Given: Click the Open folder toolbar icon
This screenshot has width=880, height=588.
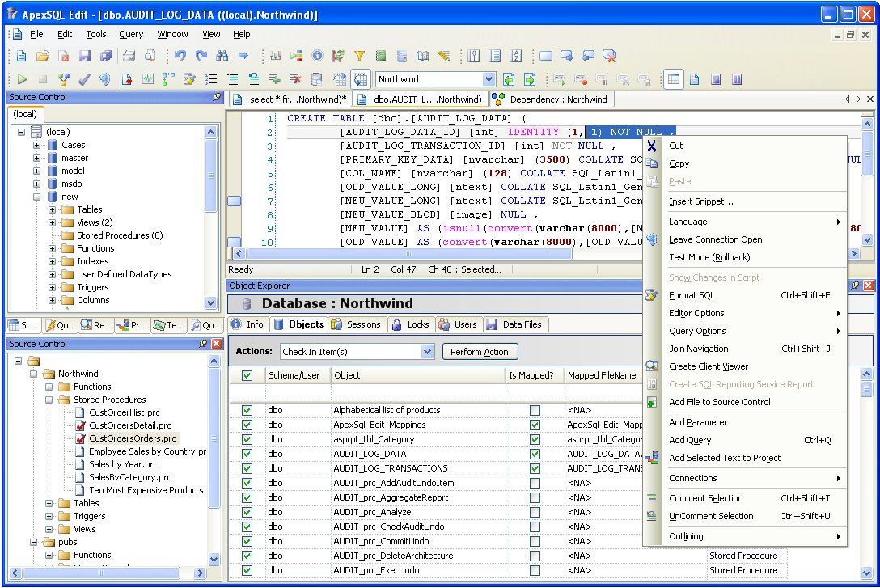Looking at the screenshot, I should [43, 56].
